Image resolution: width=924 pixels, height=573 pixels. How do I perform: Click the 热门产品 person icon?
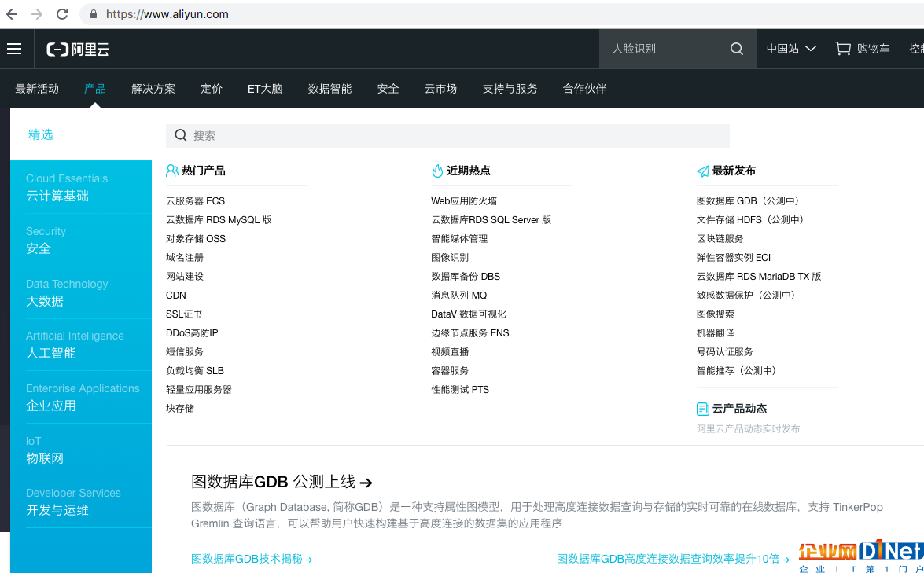tap(172, 171)
